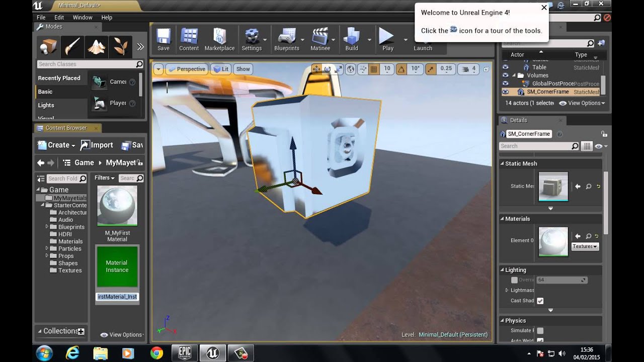This screenshot has width=644, height=362.
Task: Open the Marketplace from the toolbar
Action: point(219,40)
